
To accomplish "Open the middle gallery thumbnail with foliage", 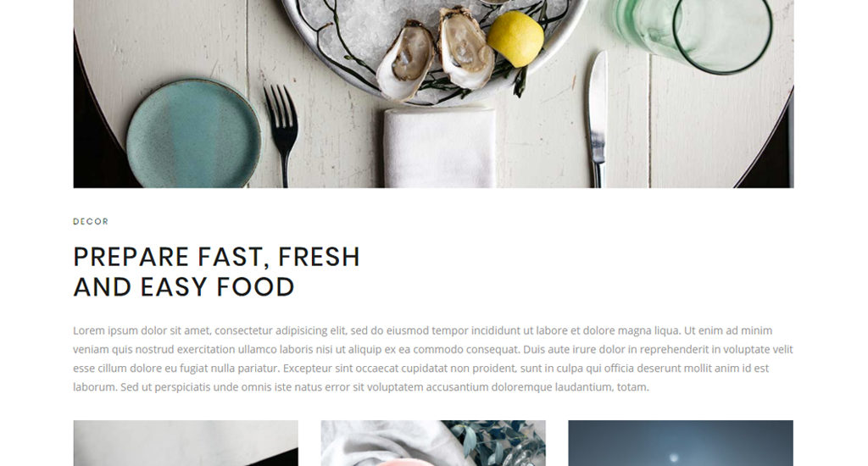I will 433,443.
